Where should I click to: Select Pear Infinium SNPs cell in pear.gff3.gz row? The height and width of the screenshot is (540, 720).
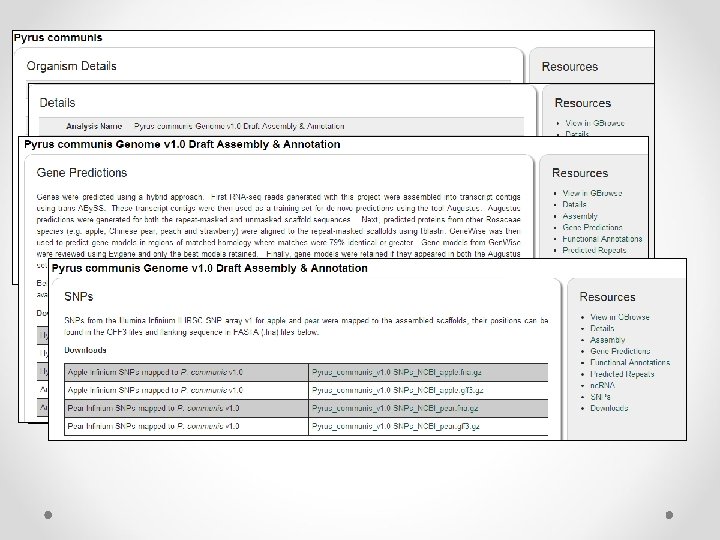186,426
